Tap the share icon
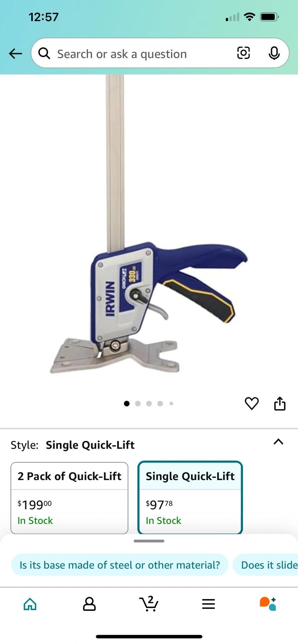298x644 pixels. (280, 403)
